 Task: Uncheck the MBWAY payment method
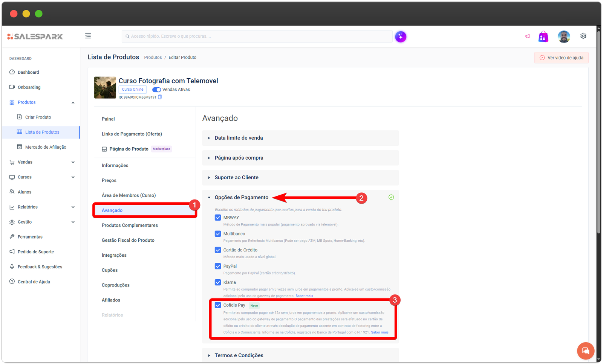(x=218, y=218)
